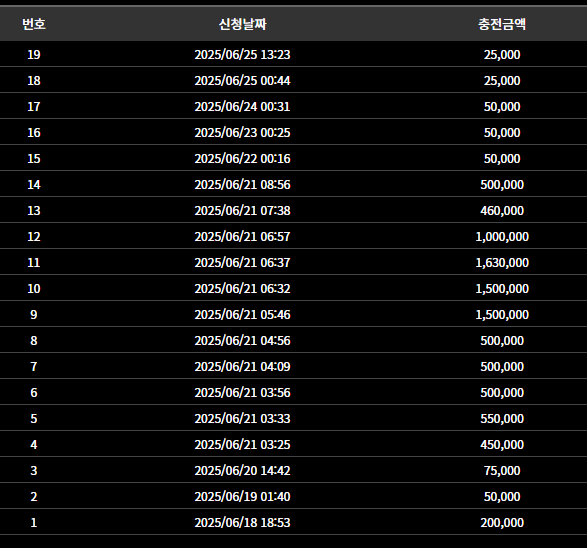587x548 pixels.
Task: Click the 460,000 amount cell
Action: (502, 211)
